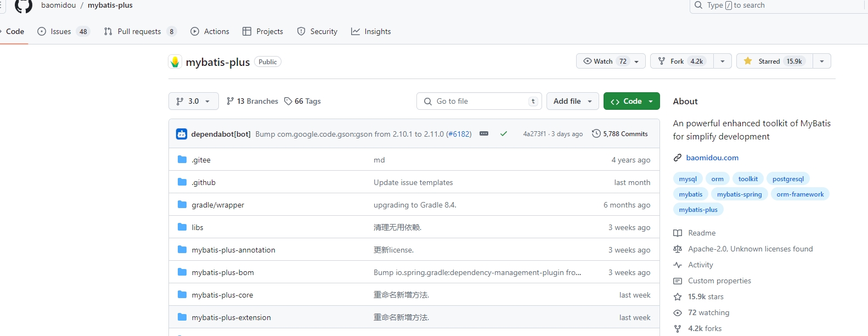Click the star icon in Starred button
The height and width of the screenshot is (336, 868).
click(x=748, y=61)
